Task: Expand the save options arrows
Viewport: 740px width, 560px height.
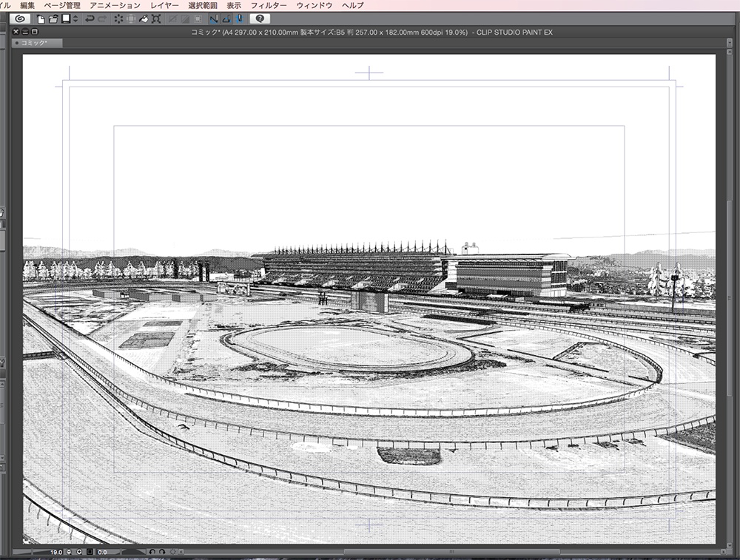Action: click(x=75, y=19)
